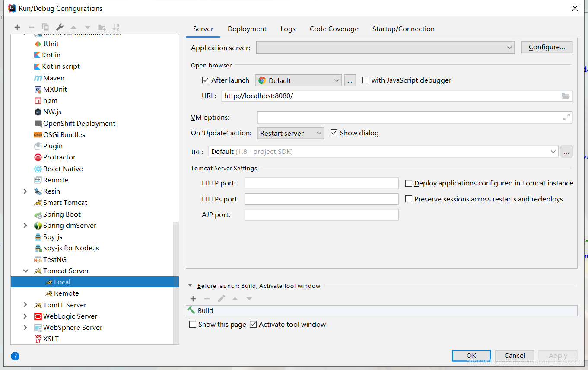Viewport: 588px width, 370px height.
Task: Click the Before launch edit pencil icon
Action: click(x=221, y=299)
